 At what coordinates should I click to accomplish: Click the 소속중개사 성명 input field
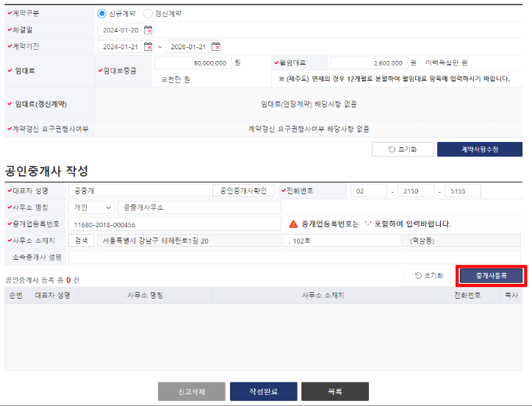point(295,257)
